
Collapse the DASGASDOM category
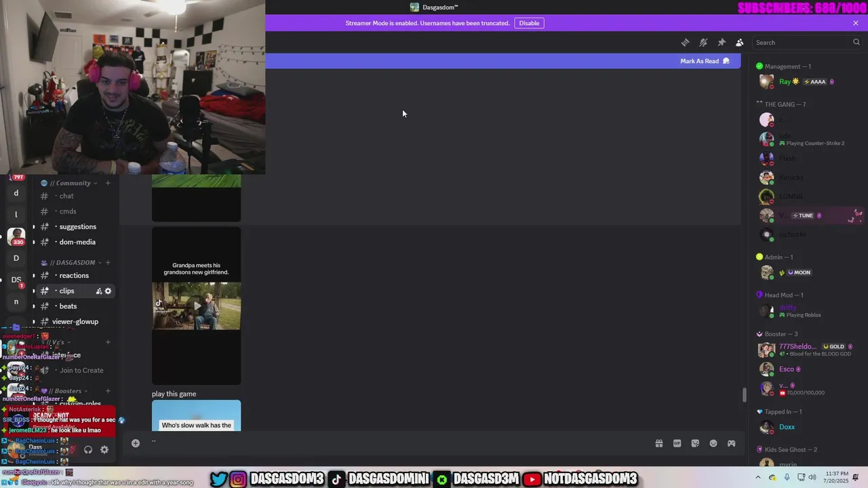[x=72, y=262]
